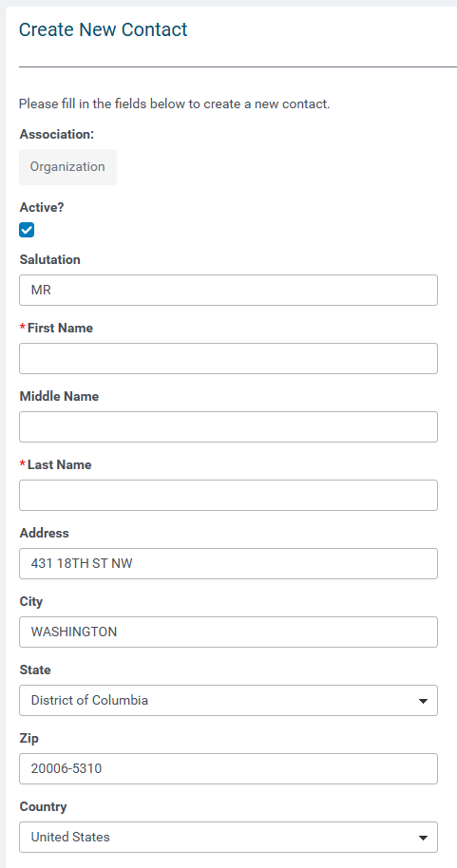Screen dimensions: 457x868
Task: Click the disabled Organization association box
Action: pos(67,166)
